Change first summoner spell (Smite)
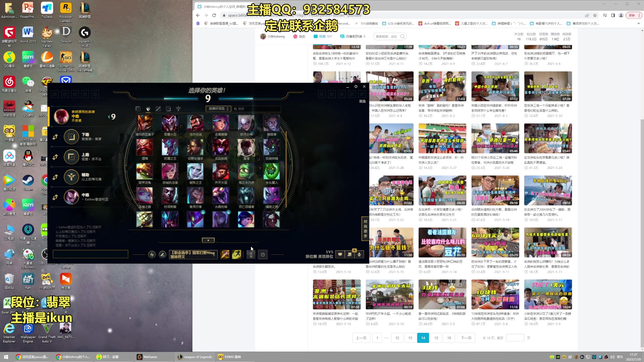 (x=225, y=255)
